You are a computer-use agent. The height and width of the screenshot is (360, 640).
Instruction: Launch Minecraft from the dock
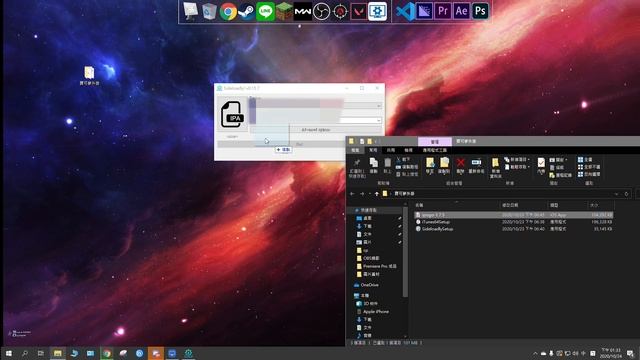coord(284,11)
